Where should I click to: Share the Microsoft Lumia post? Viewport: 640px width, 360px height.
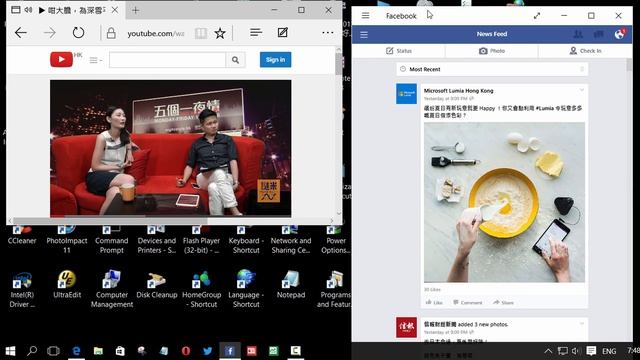[503, 302]
